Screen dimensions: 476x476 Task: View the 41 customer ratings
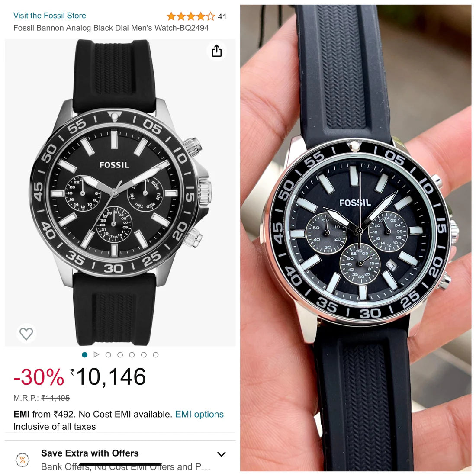[x=221, y=16]
